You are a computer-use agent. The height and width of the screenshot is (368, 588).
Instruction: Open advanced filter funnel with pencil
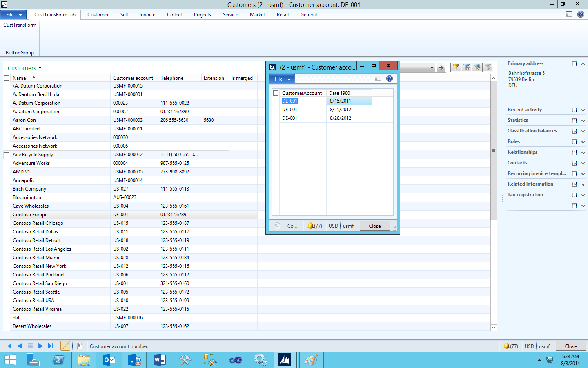click(477, 67)
